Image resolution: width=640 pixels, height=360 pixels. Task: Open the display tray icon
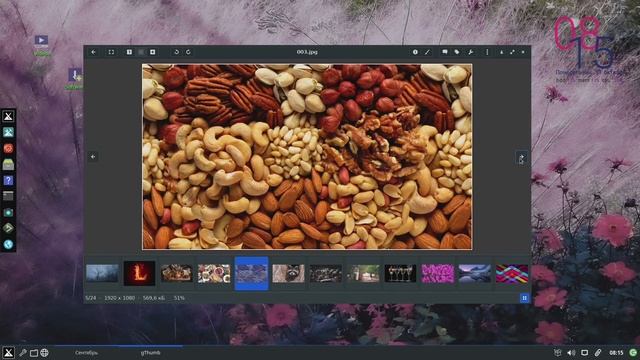click(x=584, y=353)
